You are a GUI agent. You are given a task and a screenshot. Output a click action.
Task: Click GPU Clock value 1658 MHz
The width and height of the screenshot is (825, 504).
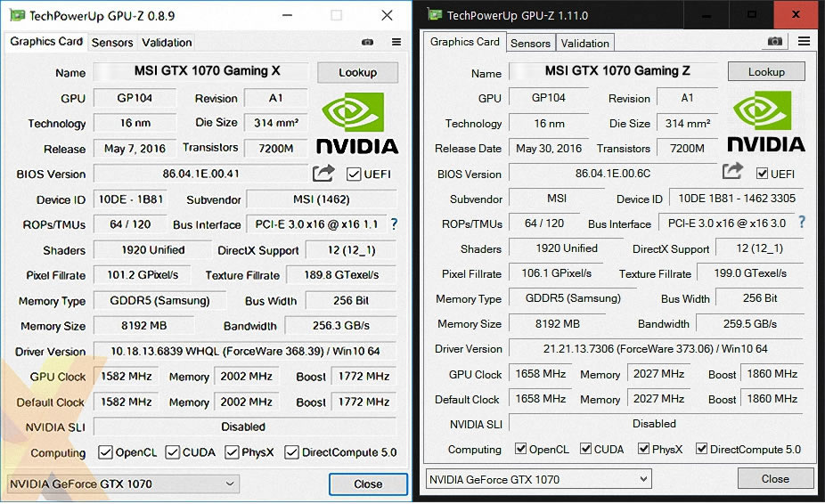tap(541, 374)
